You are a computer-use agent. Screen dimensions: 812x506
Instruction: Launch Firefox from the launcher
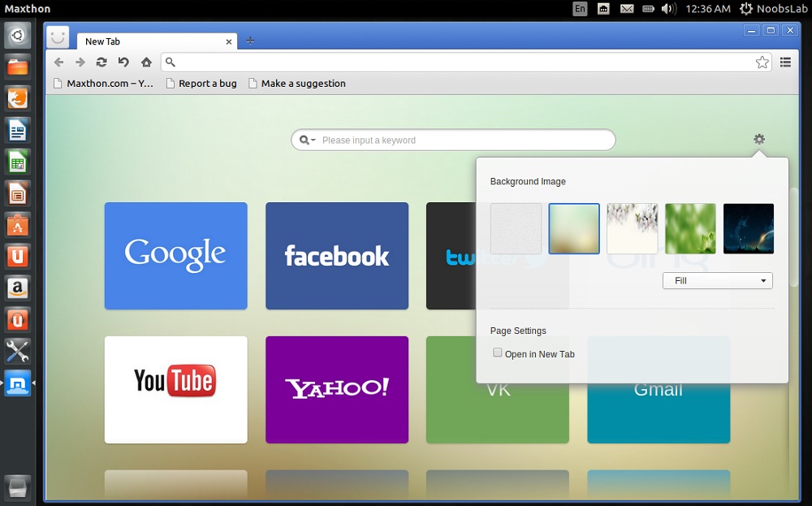[x=18, y=98]
